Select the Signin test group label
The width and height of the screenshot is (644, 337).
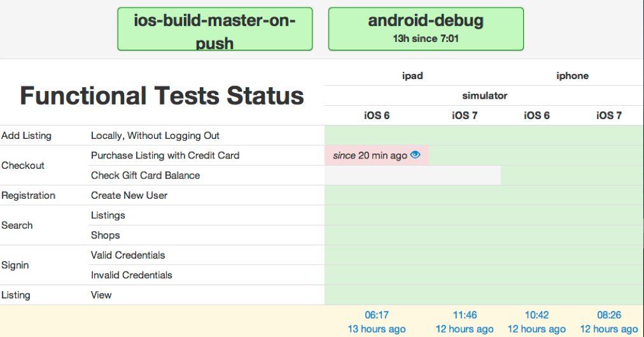[x=15, y=265]
